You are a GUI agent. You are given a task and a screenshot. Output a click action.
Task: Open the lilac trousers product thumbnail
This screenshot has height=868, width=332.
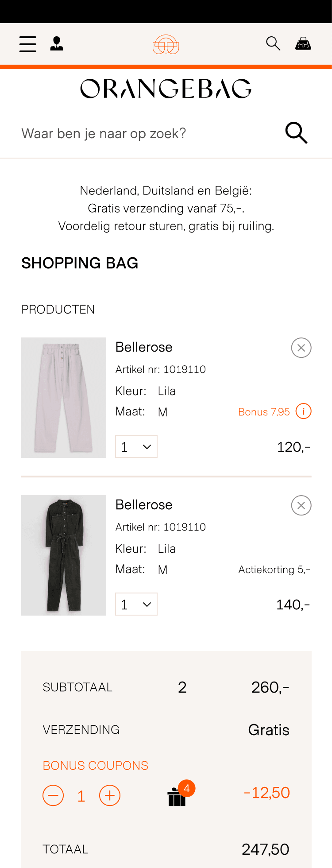[x=64, y=397]
